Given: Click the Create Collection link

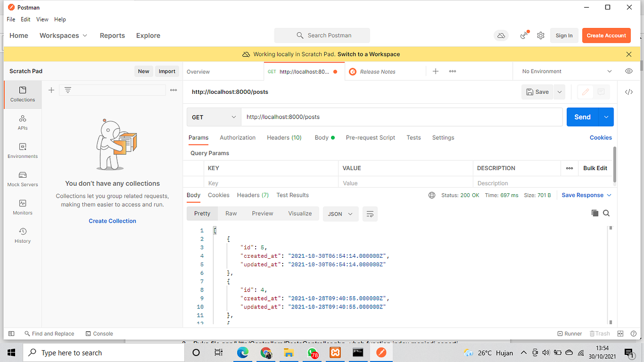Looking at the screenshot, I should coord(112,221).
